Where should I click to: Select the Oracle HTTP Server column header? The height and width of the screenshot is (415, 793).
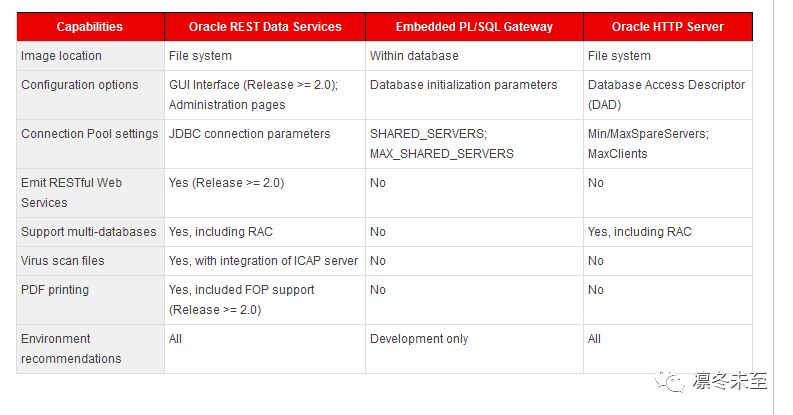tap(667, 27)
